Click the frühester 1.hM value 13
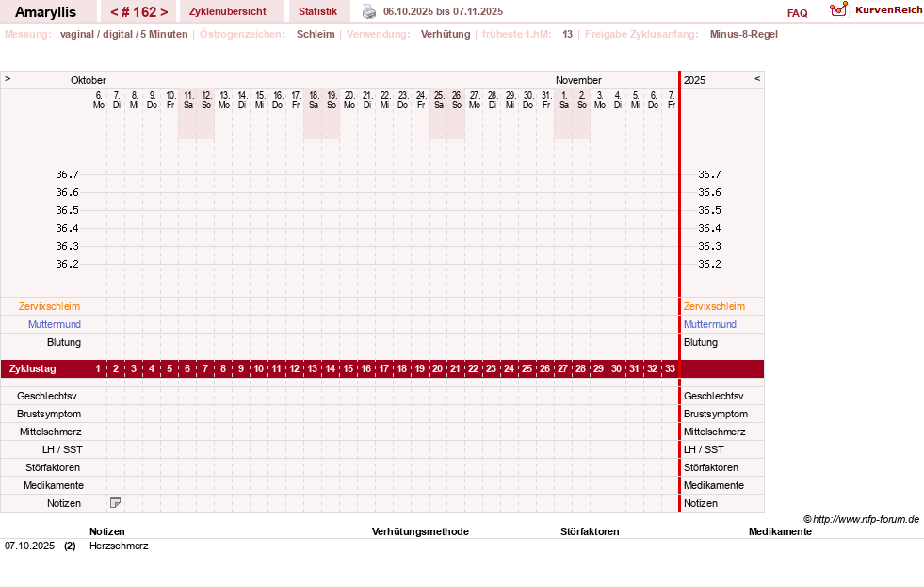The width and height of the screenshot is (924, 587). 567,34
